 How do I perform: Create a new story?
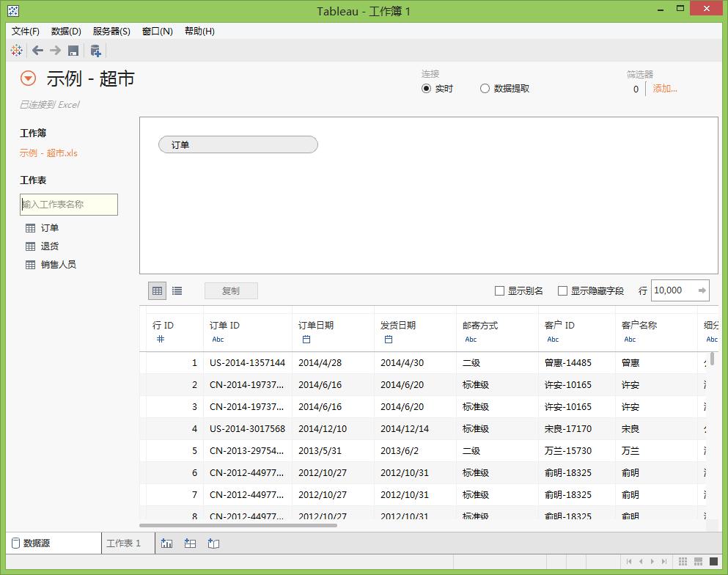coord(213,543)
